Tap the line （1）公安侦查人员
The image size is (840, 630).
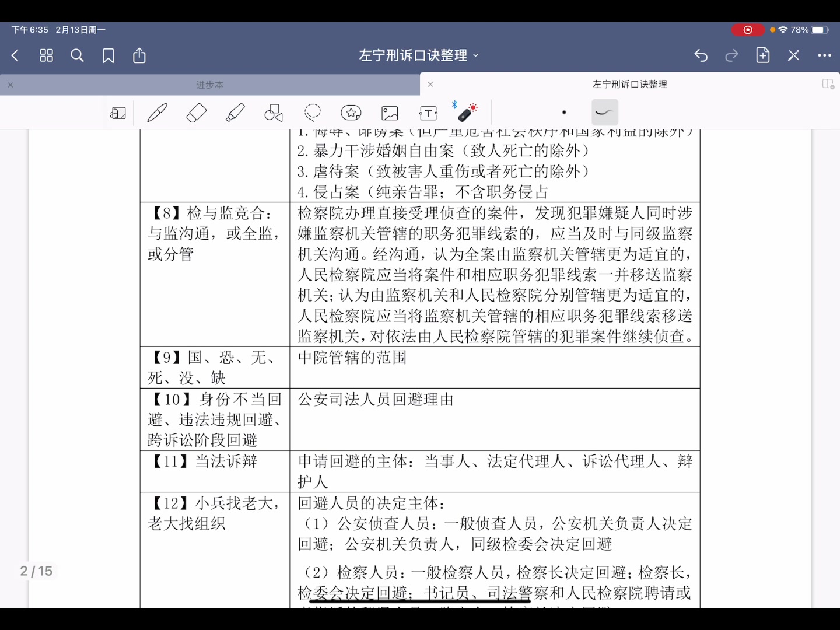click(495, 523)
